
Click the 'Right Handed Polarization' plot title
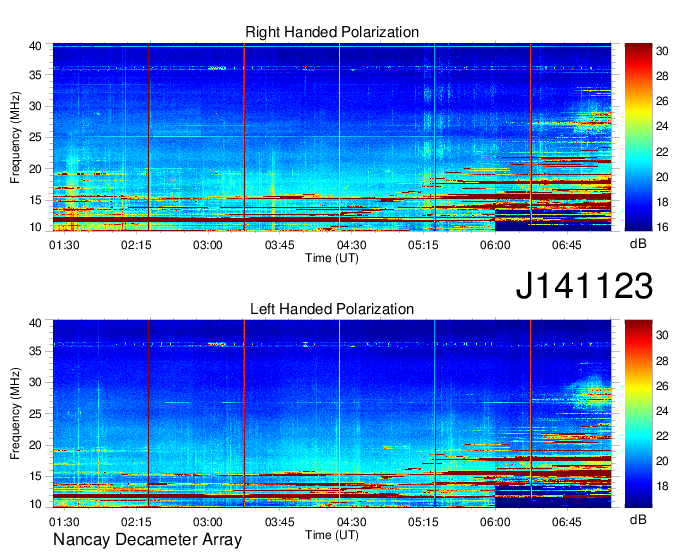332,33
